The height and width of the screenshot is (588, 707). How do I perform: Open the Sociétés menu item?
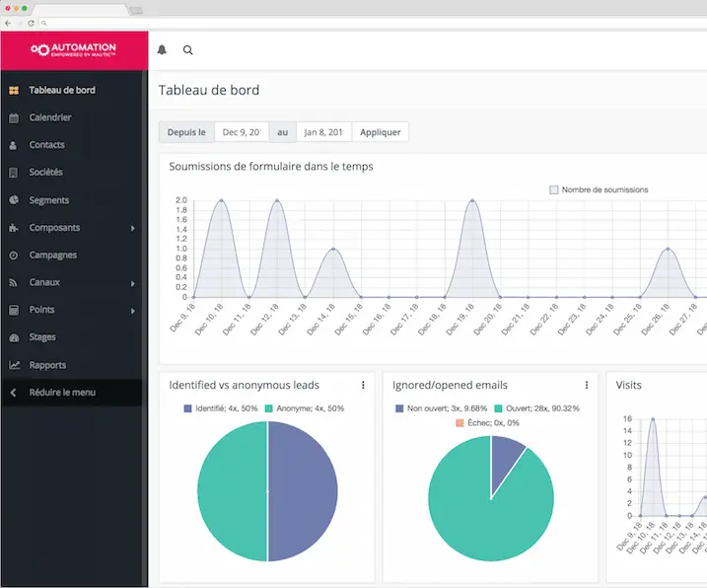(x=45, y=173)
